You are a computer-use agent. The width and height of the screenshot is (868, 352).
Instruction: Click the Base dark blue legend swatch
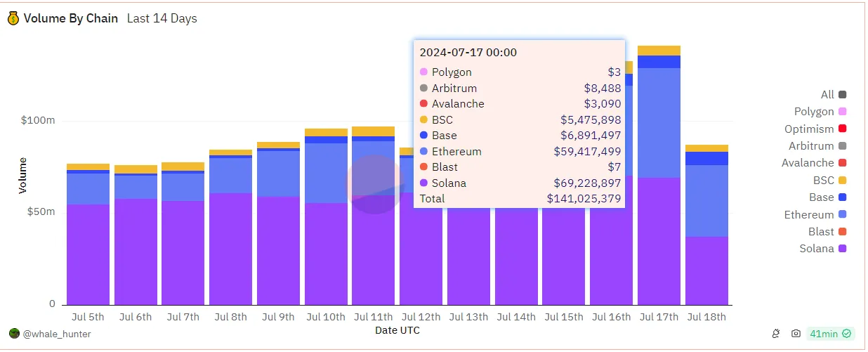842,197
